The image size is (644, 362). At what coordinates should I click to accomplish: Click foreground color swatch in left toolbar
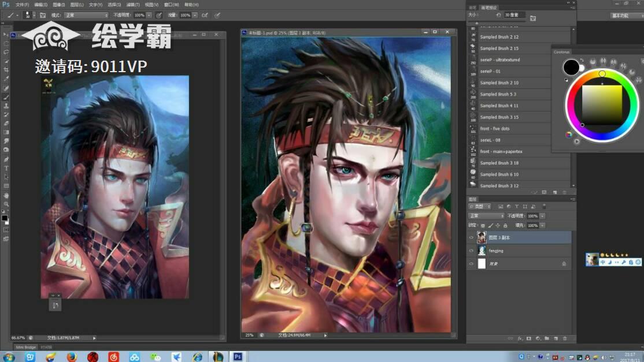tap(4, 218)
